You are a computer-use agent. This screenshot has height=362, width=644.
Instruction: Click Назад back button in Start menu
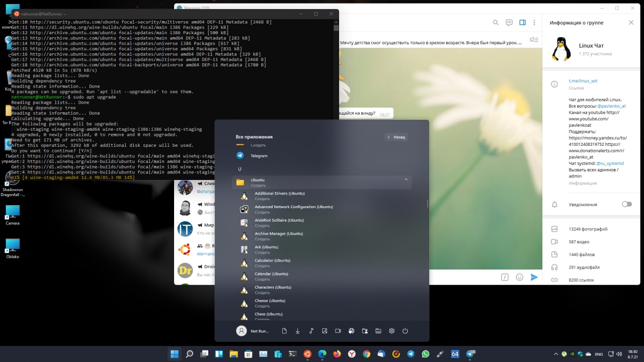pos(396,137)
